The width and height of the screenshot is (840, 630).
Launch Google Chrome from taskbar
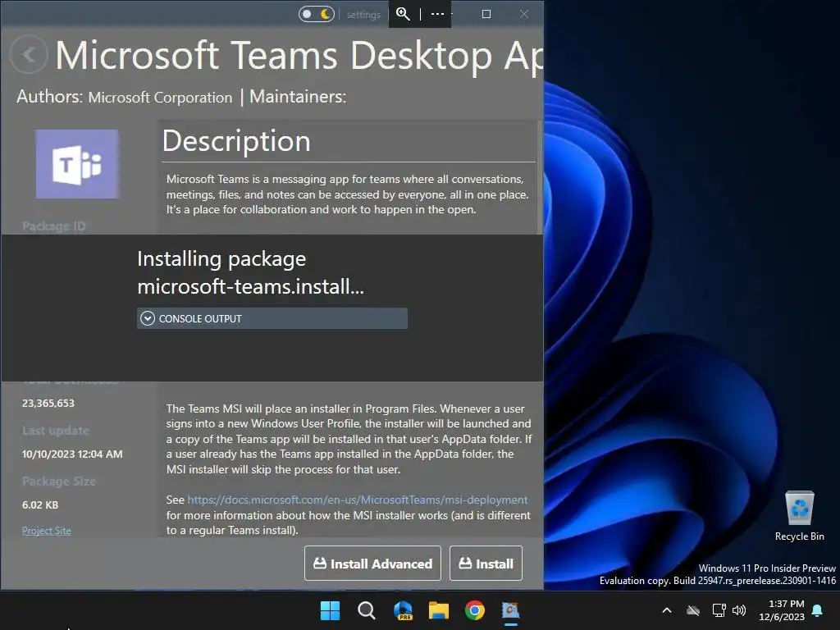click(475, 610)
